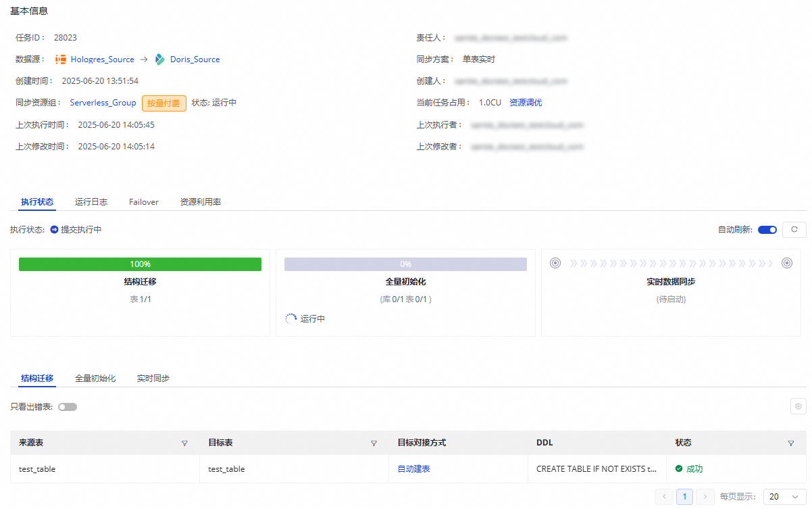
Task: Select the lower 全量初始化 tab
Action: pyautogui.click(x=95, y=378)
